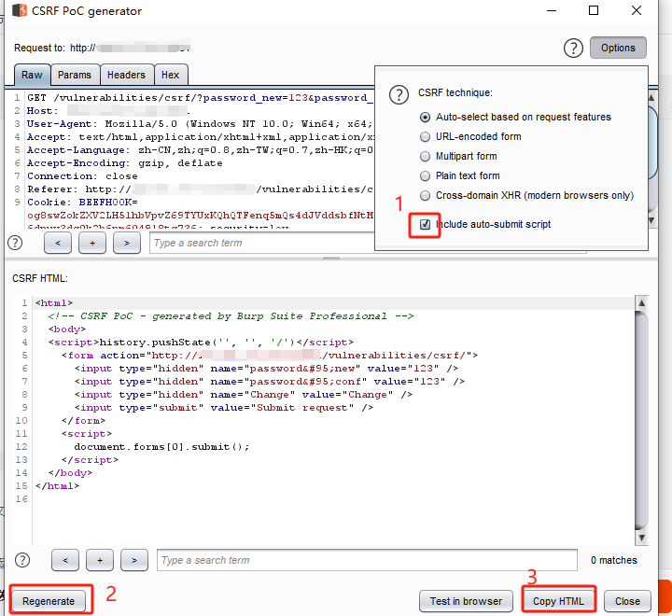
Task: Go to previous match in request search
Action: tap(58, 243)
